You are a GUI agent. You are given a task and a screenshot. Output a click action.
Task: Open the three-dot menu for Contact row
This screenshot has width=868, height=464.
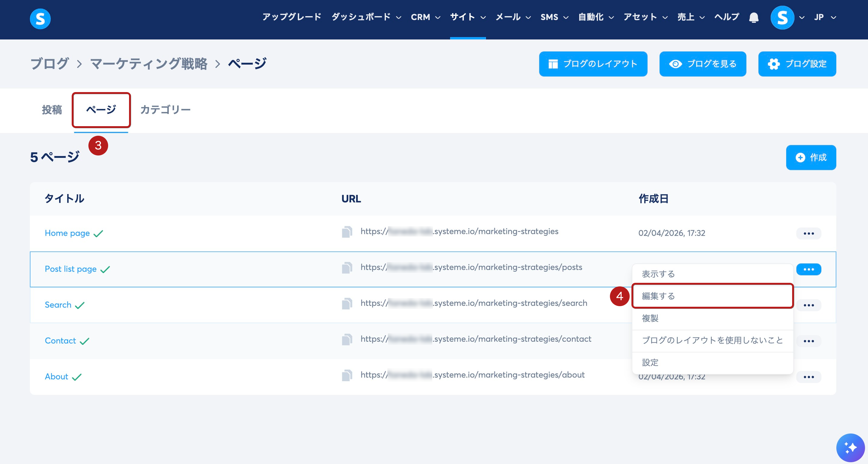pyautogui.click(x=808, y=341)
